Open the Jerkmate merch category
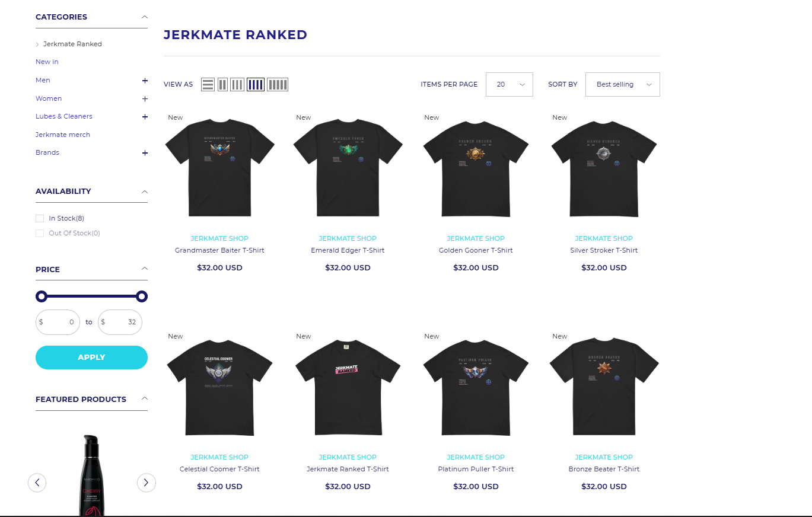The image size is (812, 517). pyautogui.click(x=63, y=135)
